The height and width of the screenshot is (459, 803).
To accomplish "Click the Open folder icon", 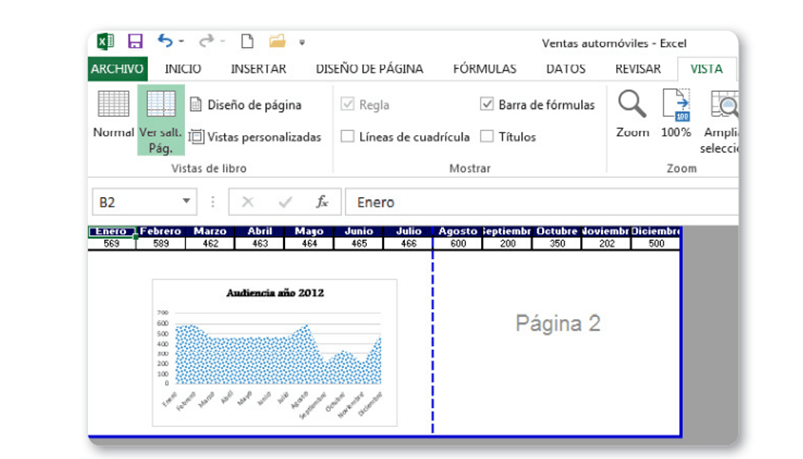I will tap(277, 42).
